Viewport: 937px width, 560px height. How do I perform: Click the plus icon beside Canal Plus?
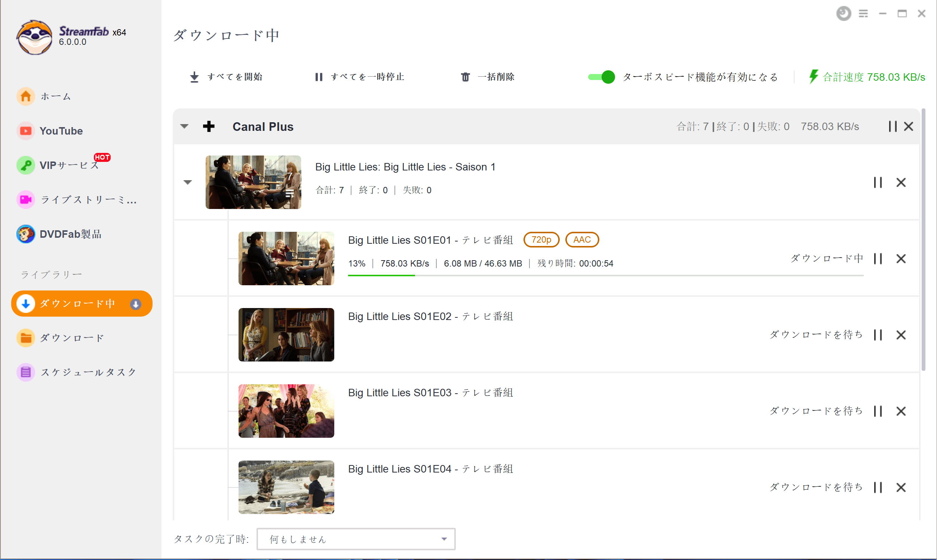click(x=209, y=126)
